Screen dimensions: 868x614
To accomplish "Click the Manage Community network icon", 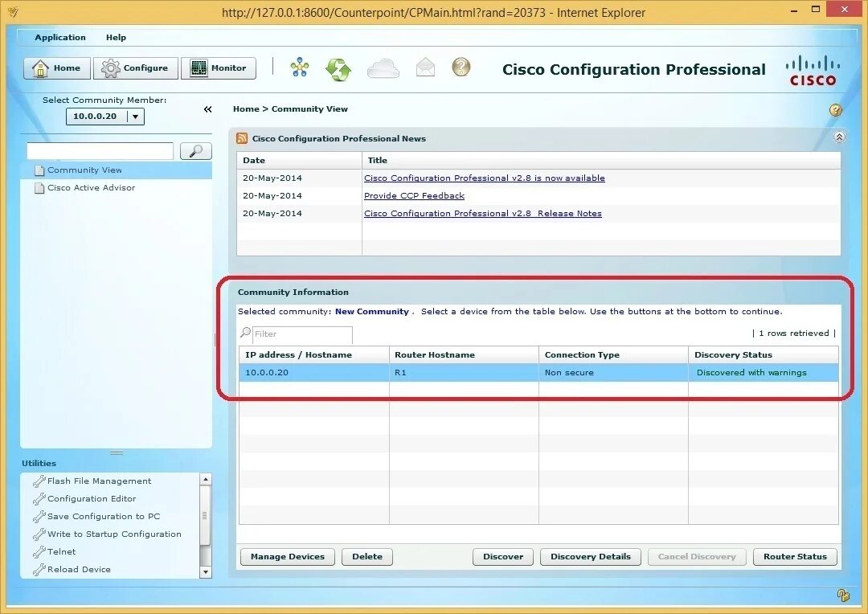I will [300, 68].
